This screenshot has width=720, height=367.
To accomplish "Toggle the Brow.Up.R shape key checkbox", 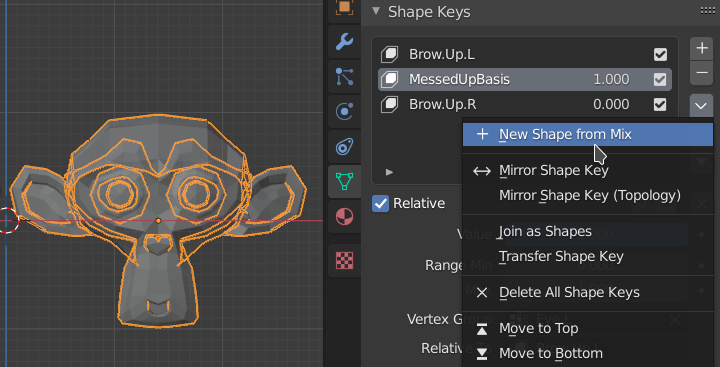I will coord(660,105).
